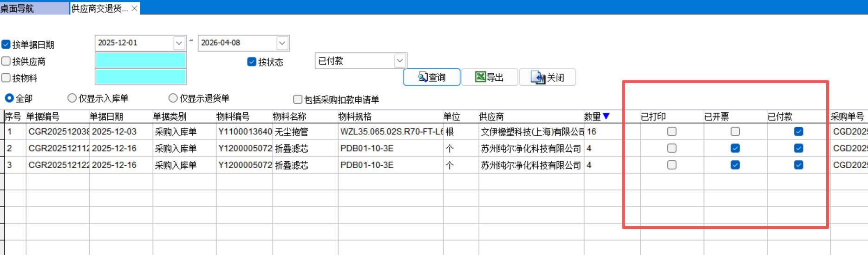The width and height of the screenshot is (868, 255).
Task: Click the cyan material input field
Action: coord(140,77)
